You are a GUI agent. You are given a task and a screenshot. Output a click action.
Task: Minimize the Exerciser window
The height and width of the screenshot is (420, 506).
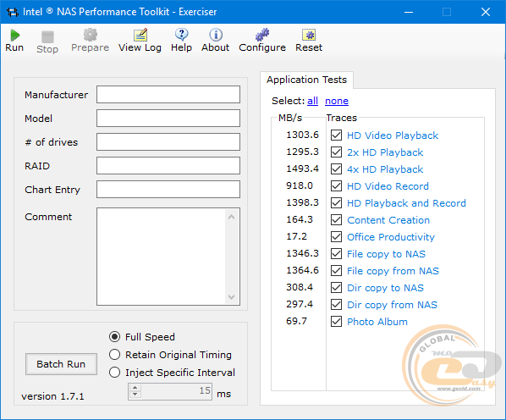(409, 12)
